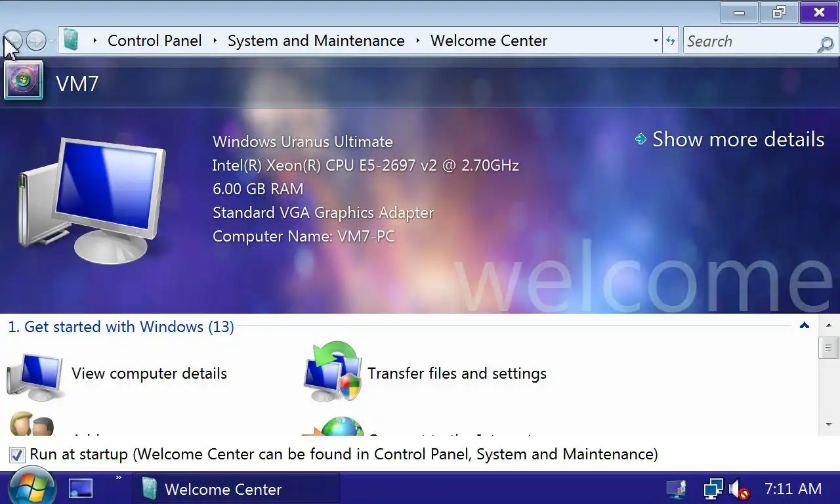This screenshot has height=504, width=840.
Task: Click the Refresh button beside address bar
Action: [x=670, y=41]
